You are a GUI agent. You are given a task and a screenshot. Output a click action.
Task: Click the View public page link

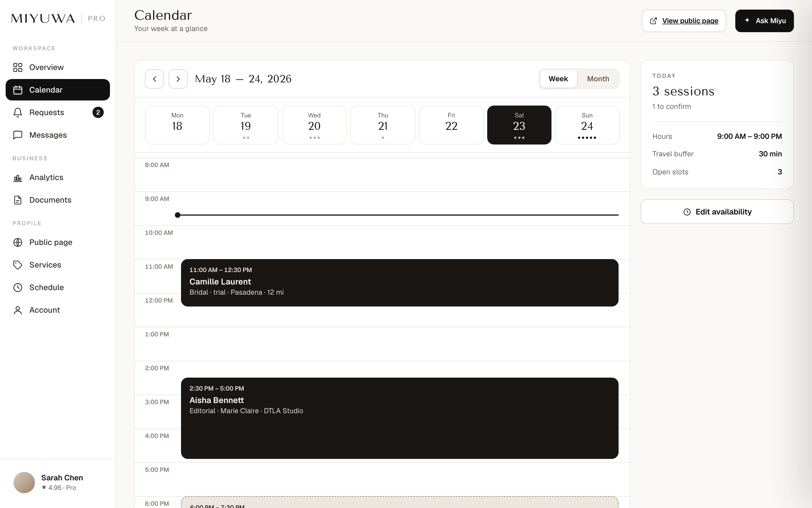coord(683,21)
